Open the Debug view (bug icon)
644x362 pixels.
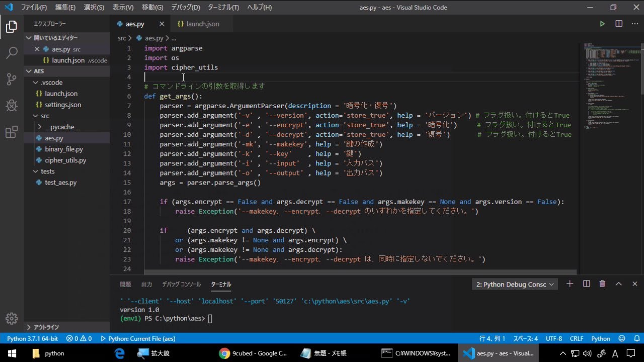pos(12,106)
